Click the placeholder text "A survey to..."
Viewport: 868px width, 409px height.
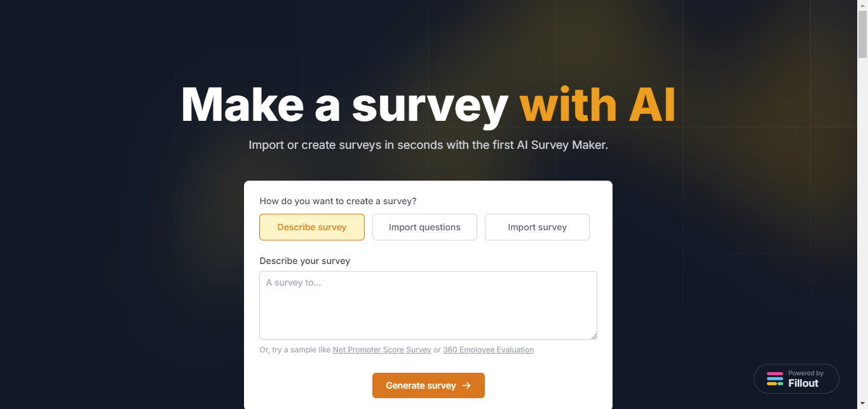click(x=293, y=282)
